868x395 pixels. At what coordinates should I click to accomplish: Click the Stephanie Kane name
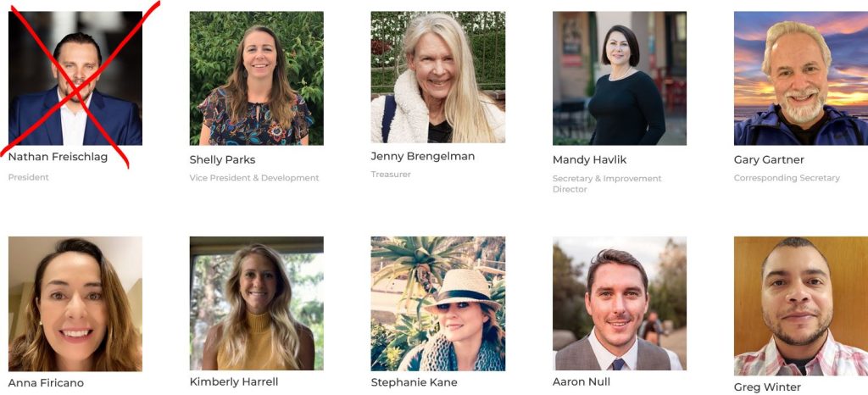click(414, 382)
